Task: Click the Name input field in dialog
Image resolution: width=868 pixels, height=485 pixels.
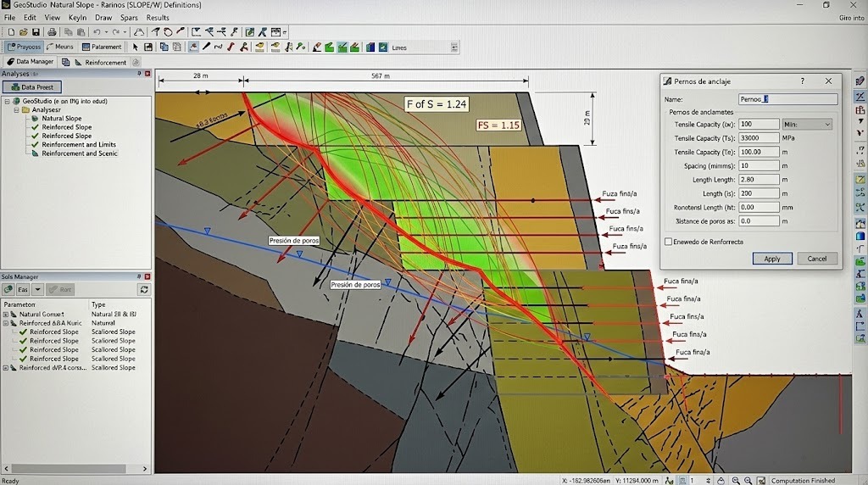Action: pyautogui.click(x=787, y=99)
